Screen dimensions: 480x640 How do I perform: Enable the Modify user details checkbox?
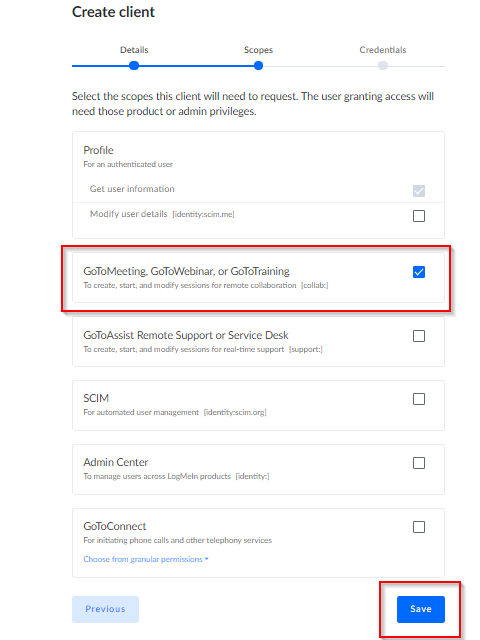pos(419,216)
